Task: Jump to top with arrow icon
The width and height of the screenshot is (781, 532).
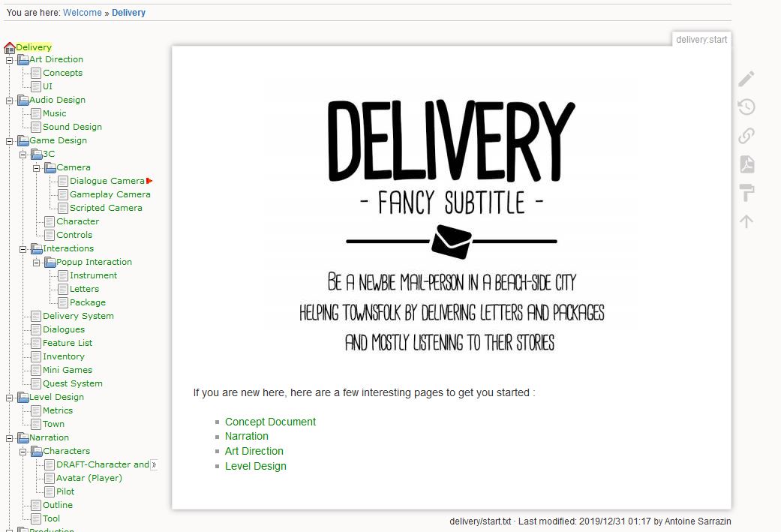Action: click(x=746, y=221)
